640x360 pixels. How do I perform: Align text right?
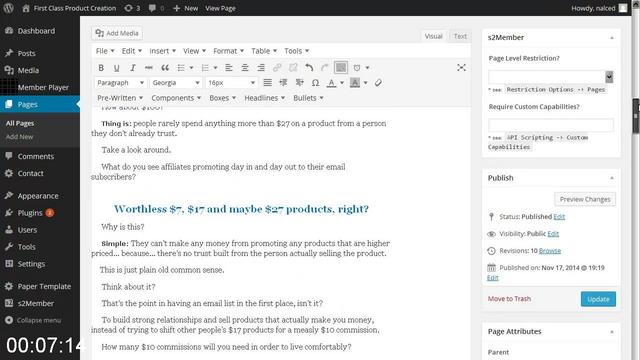tap(261, 68)
